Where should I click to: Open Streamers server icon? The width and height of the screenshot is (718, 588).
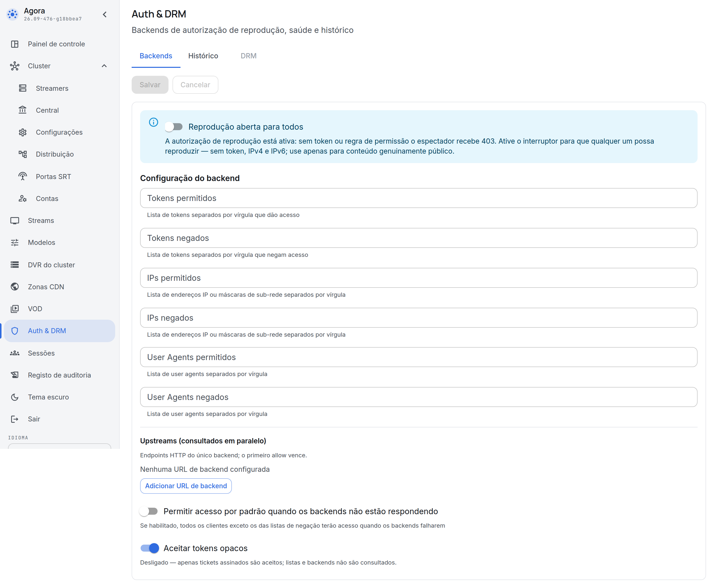pos(23,89)
